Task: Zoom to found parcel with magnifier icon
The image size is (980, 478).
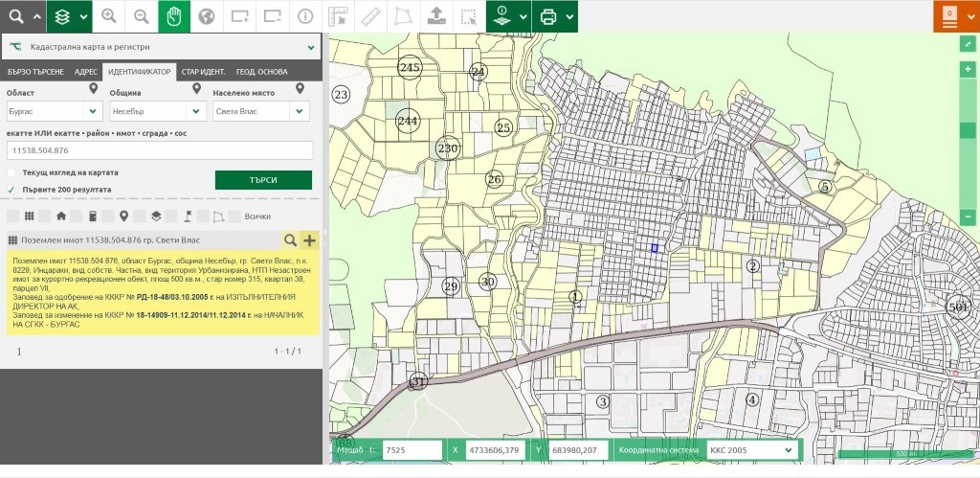Action: (290, 240)
